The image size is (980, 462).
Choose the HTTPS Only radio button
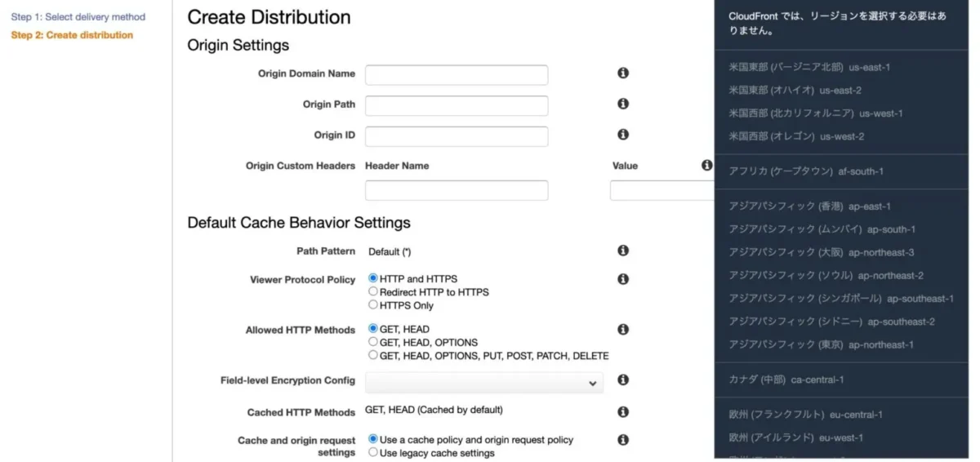point(373,304)
